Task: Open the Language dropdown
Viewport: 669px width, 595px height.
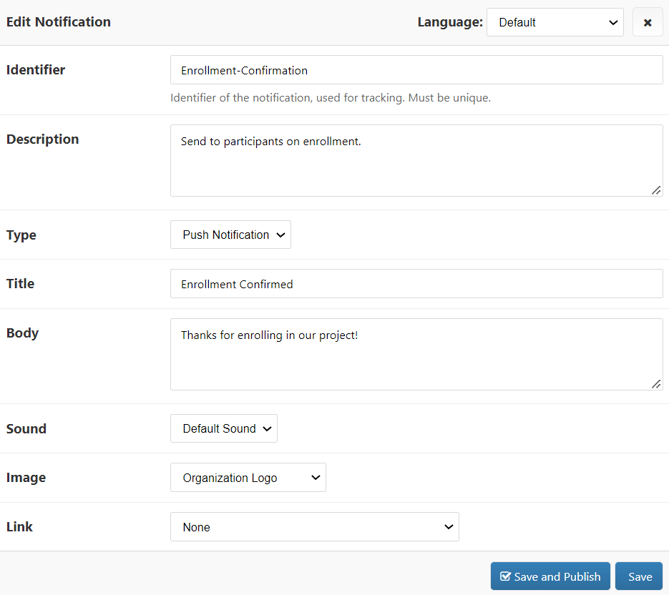Action: 555,22
